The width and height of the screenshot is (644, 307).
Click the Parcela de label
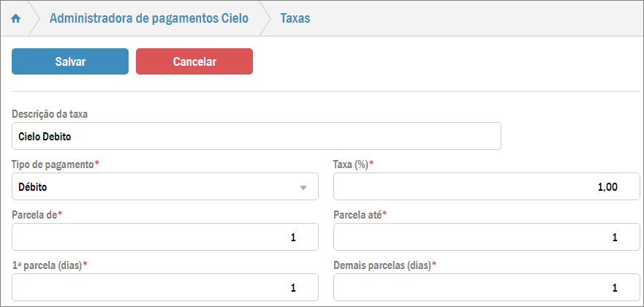tap(34, 215)
